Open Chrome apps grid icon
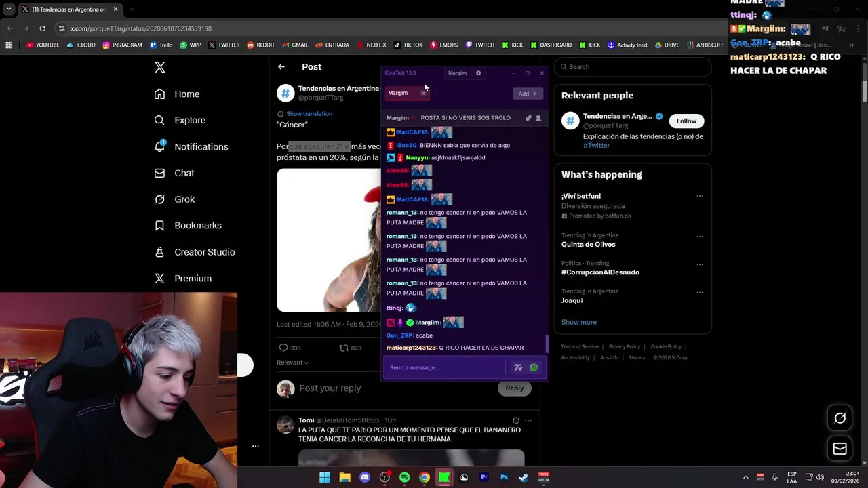 [9, 45]
